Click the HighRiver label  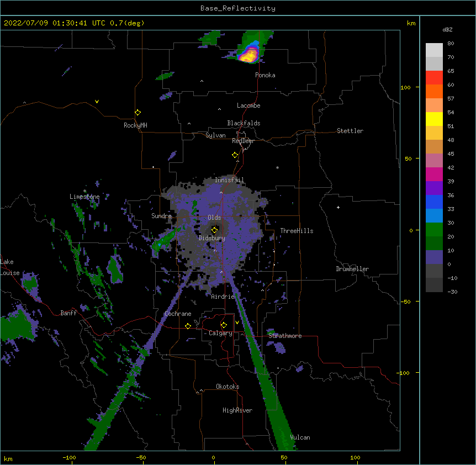tap(237, 410)
